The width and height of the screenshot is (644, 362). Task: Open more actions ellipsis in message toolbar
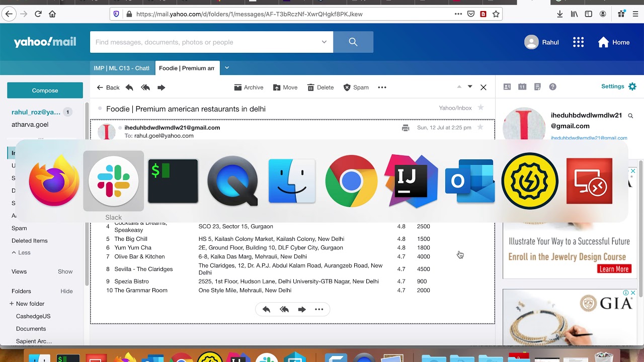(382, 87)
